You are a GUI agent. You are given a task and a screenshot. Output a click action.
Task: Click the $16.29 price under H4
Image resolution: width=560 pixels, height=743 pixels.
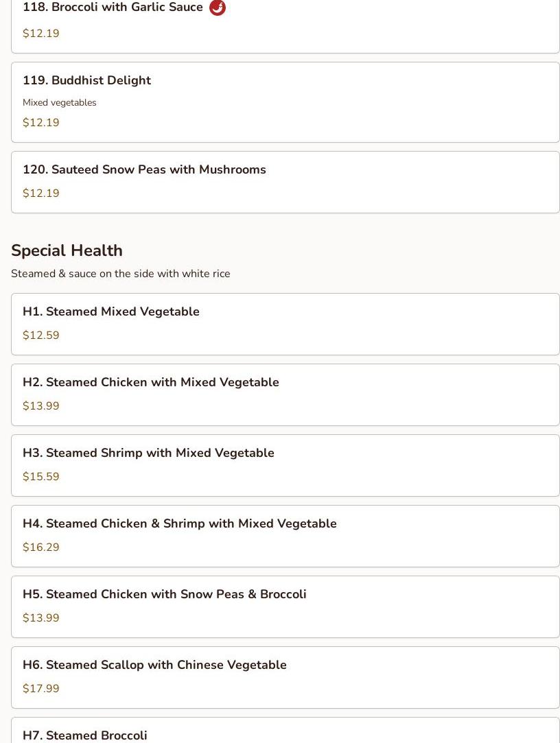point(40,547)
